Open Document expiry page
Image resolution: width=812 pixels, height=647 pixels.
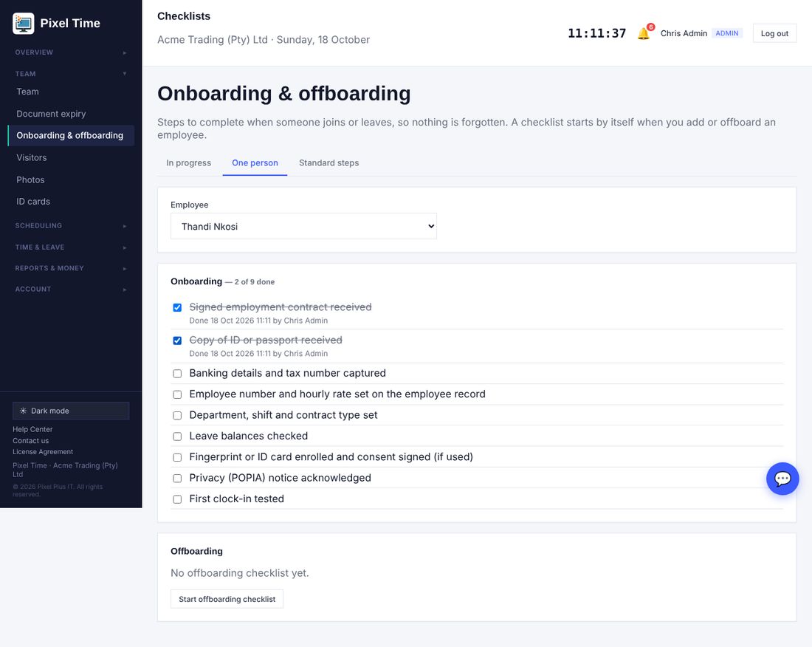71,114
